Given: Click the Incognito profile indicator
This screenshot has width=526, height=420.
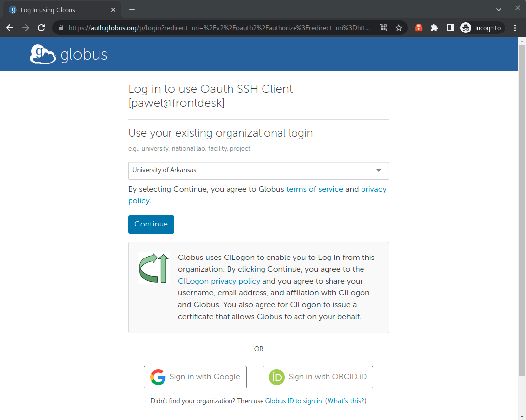Looking at the screenshot, I should click(482, 28).
